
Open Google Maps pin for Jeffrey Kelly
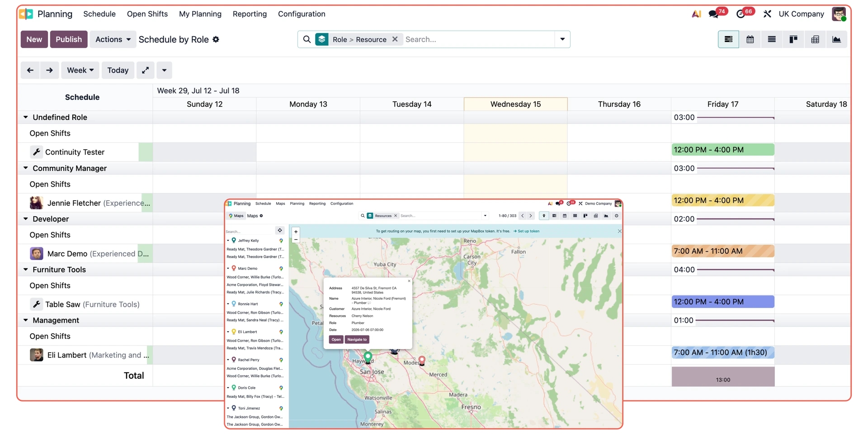(281, 241)
